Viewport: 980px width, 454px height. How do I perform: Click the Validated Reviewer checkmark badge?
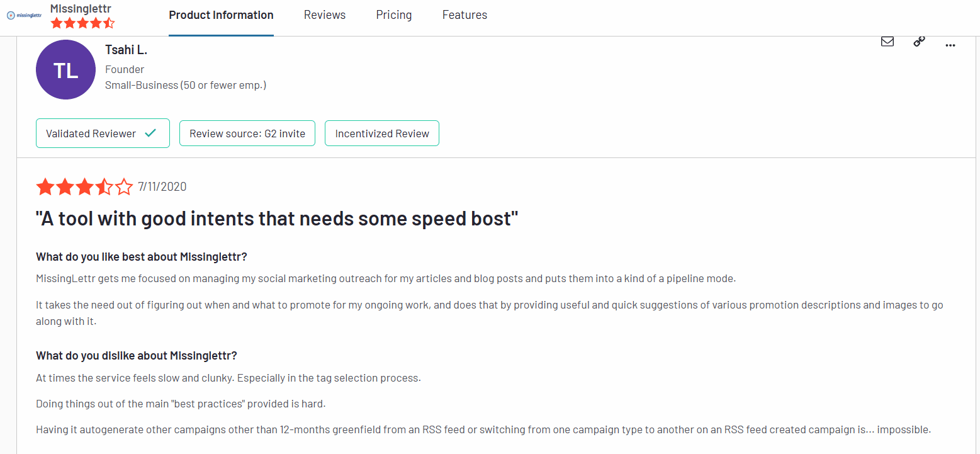coord(103,133)
